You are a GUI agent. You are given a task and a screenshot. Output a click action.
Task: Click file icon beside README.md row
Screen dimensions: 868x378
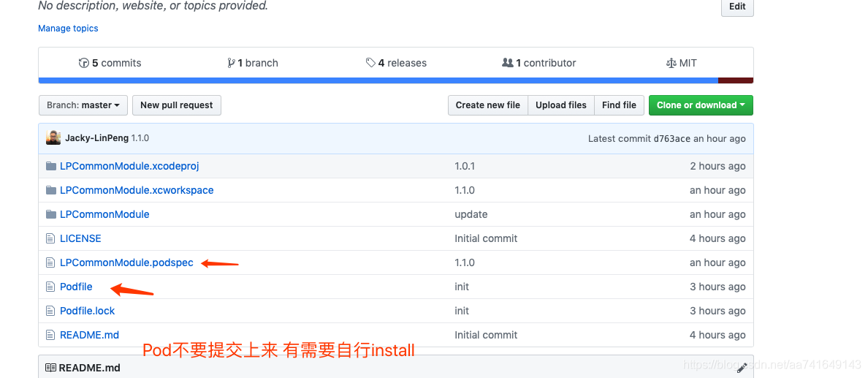51,335
